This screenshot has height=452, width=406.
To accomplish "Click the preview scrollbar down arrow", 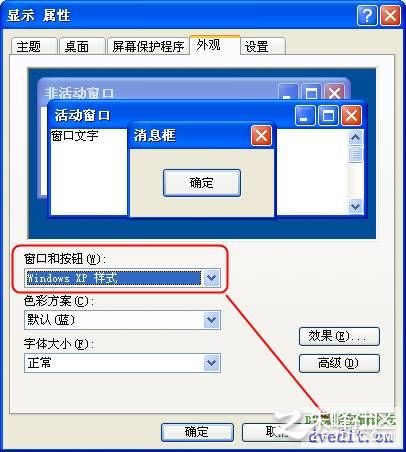I will click(x=356, y=206).
